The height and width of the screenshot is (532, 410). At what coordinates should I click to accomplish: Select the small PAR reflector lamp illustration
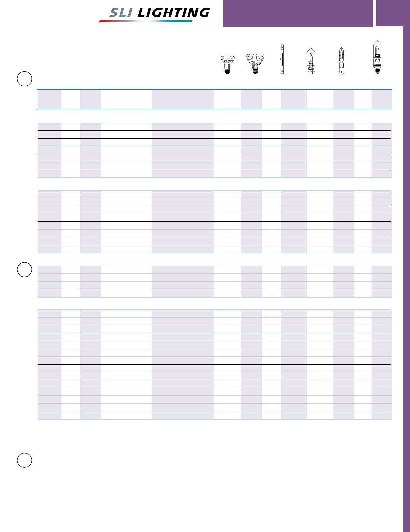(x=227, y=65)
